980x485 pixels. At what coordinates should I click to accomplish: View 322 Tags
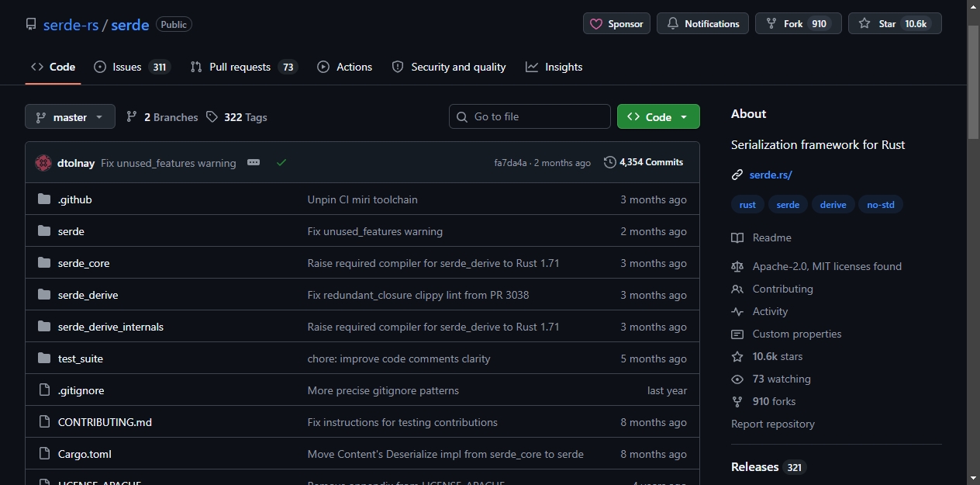point(236,117)
